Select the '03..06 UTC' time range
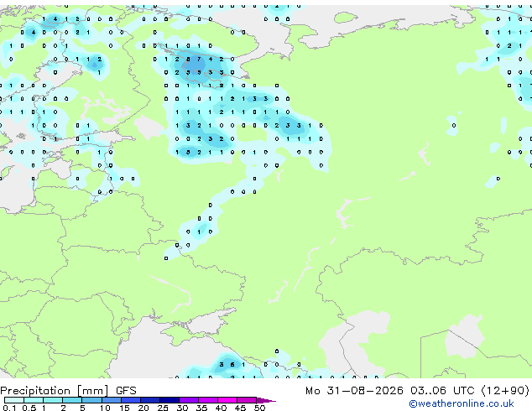532x411 pixels. [442, 391]
